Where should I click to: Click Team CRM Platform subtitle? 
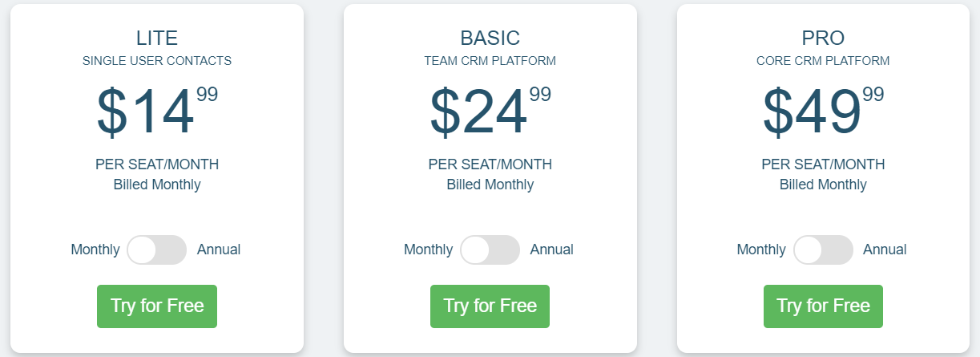pos(490,61)
